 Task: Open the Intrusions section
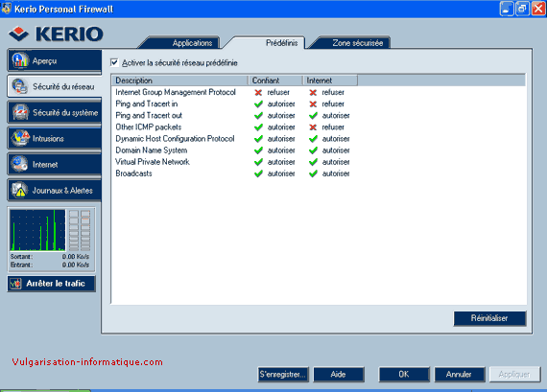[55, 138]
